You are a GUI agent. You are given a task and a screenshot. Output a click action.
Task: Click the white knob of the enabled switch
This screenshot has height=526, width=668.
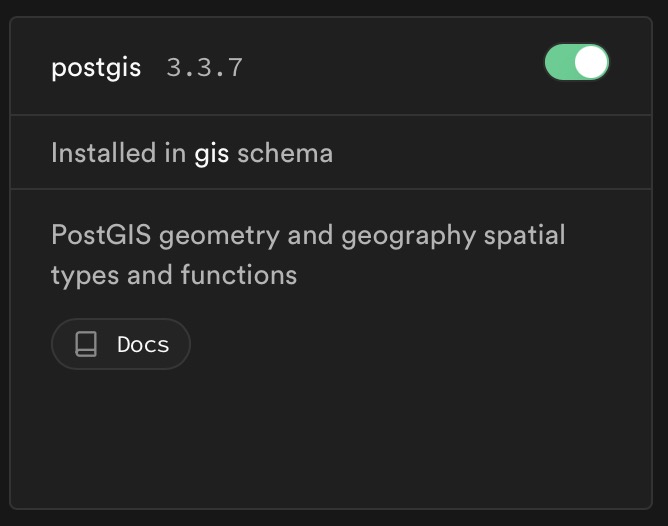click(x=591, y=63)
